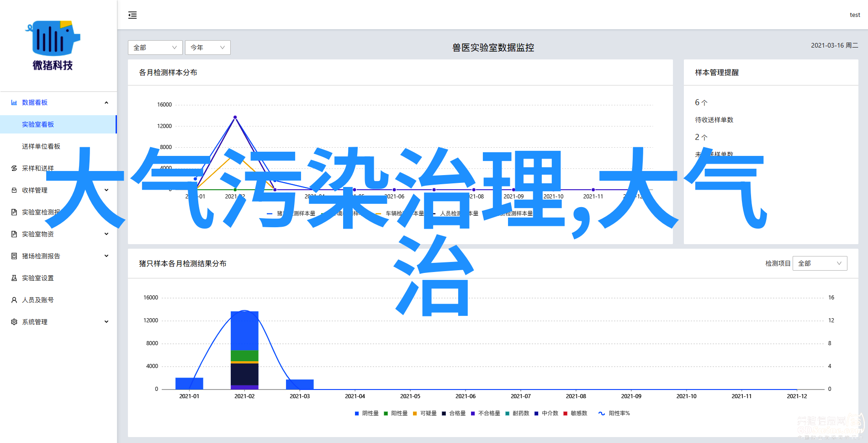Toggle the 可疑量 legend series
This screenshot has height=443, width=868.
[x=424, y=413]
